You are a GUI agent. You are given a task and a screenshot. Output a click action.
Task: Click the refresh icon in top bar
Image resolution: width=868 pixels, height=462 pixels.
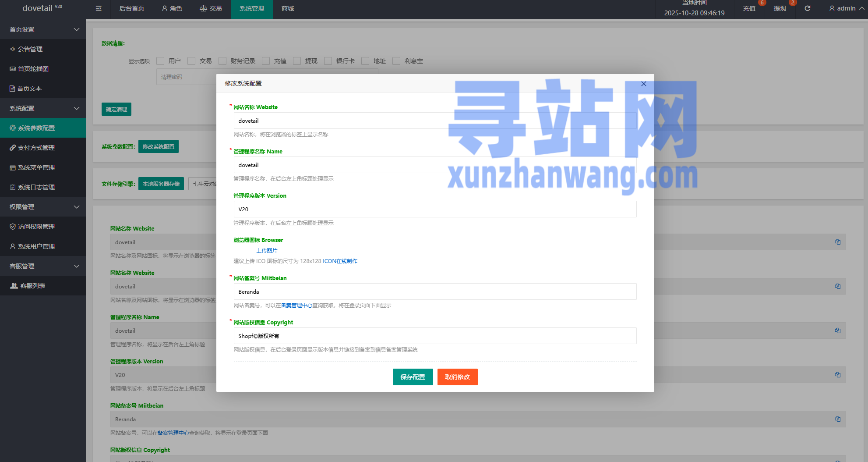click(x=808, y=8)
